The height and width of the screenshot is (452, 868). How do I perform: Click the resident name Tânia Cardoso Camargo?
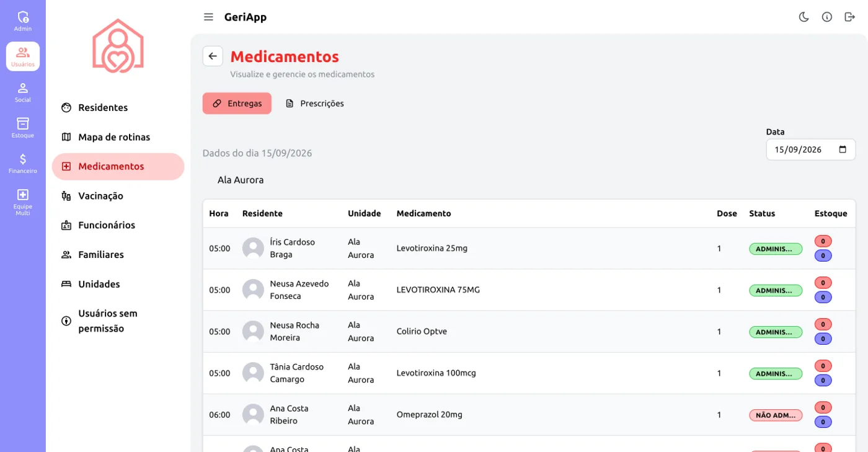(297, 373)
